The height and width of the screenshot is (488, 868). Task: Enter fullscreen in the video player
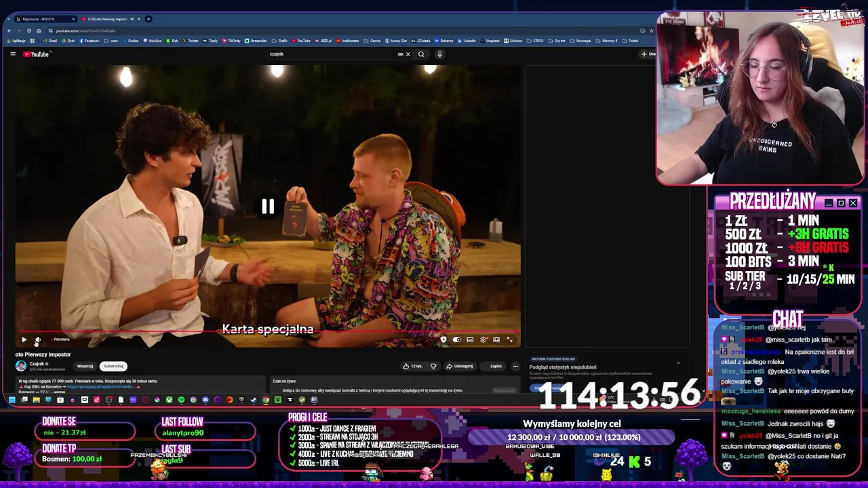[510, 340]
